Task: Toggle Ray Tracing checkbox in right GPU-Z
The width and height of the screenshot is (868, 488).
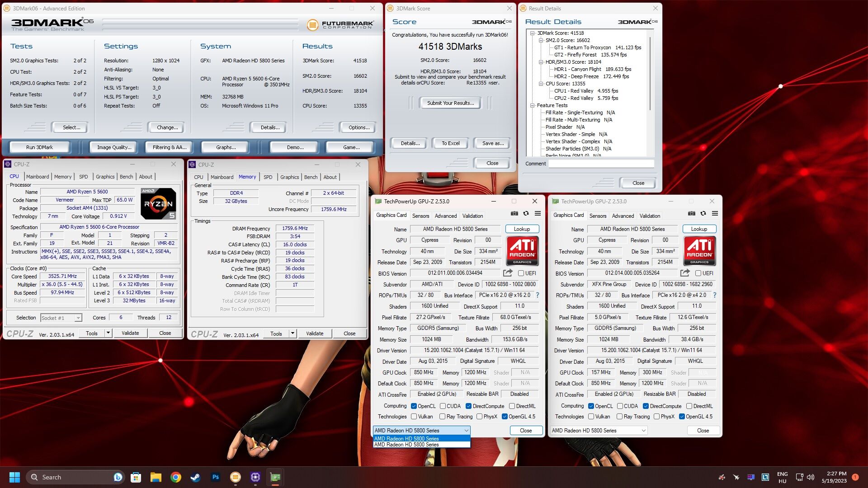Action: tap(619, 417)
